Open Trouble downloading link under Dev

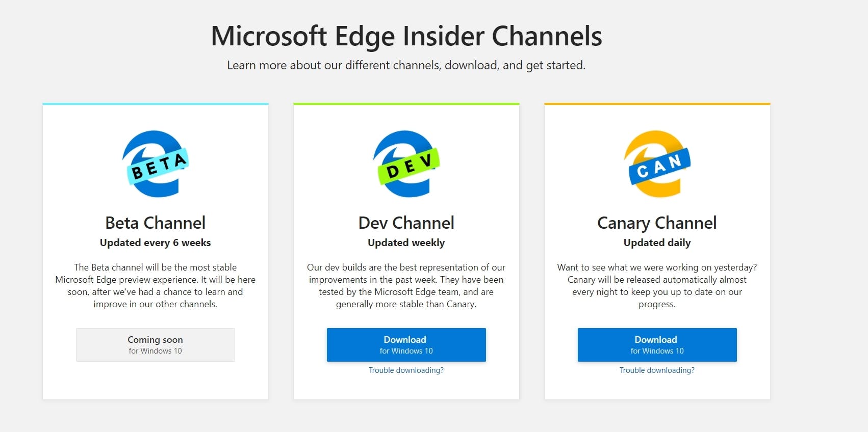(406, 370)
